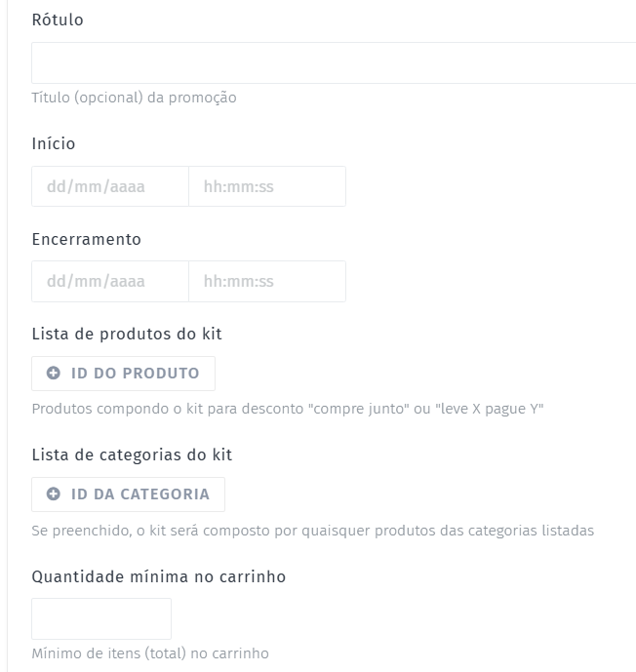Select the Encerramento time field
636x672 pixels.
coord(267,281)
